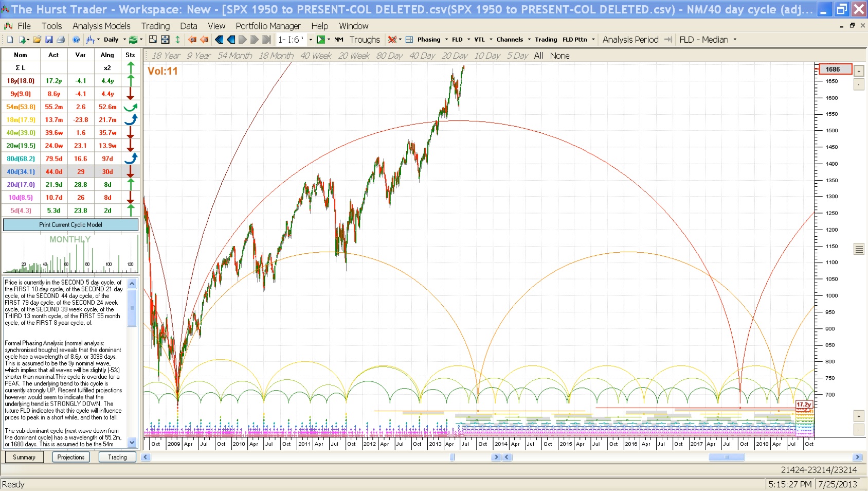Expand the FLD - Median dropdown
868x491 pixels.
click(x=735, y=40)
